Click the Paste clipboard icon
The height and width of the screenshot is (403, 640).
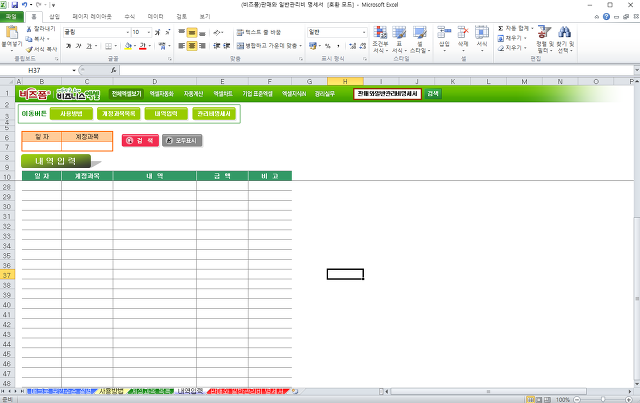(x=12, y=33)
